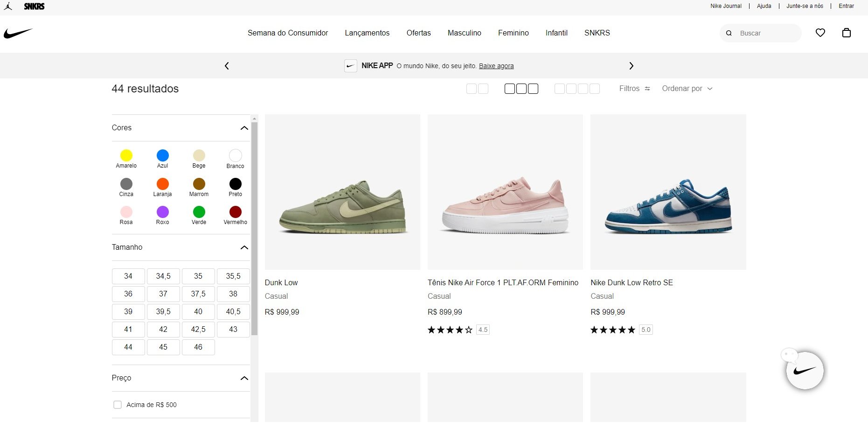Viewport: 868px width, 443px height.
Task: Open the Infantil menu
Action: point(556,33)
